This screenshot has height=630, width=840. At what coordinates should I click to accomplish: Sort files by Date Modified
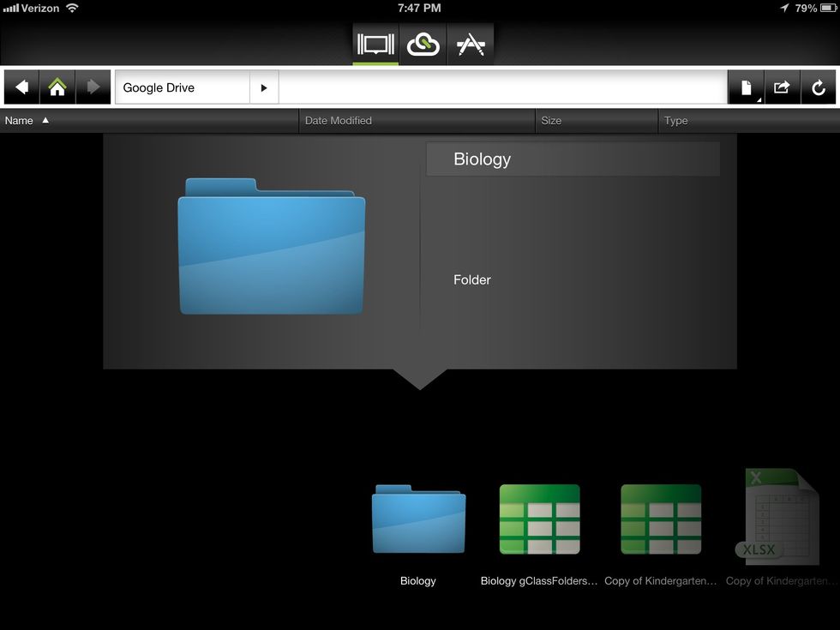click(x=339, y=120)
